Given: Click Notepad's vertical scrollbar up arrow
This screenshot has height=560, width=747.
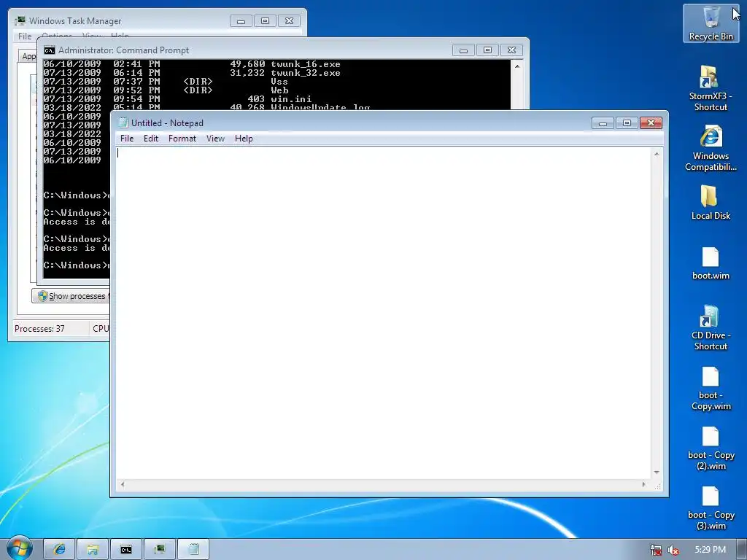Looking at the screenshot, I should point(657,154).
